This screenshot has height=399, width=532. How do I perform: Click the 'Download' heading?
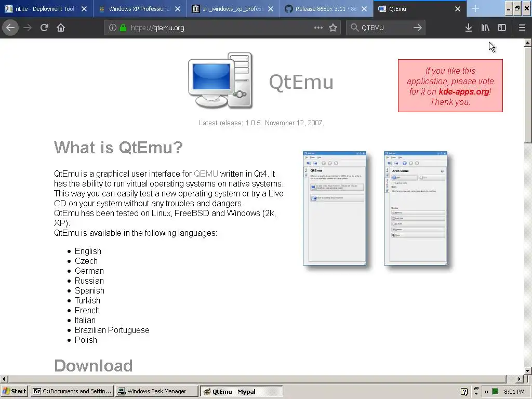94,366
